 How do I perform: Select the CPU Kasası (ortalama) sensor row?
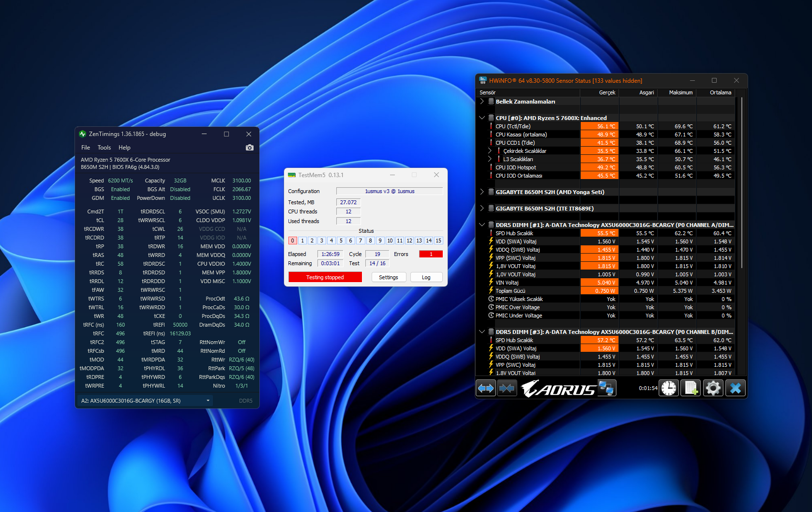point(606,135)
